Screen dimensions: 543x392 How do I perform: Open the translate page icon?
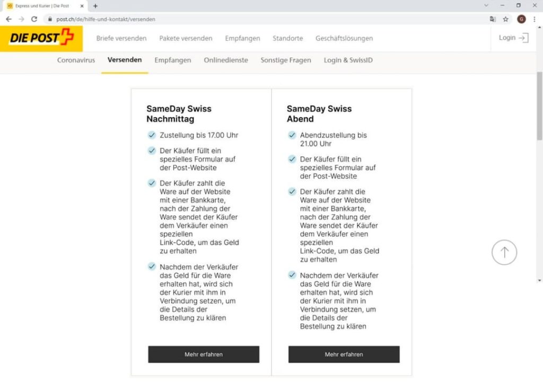pos(493,19)
